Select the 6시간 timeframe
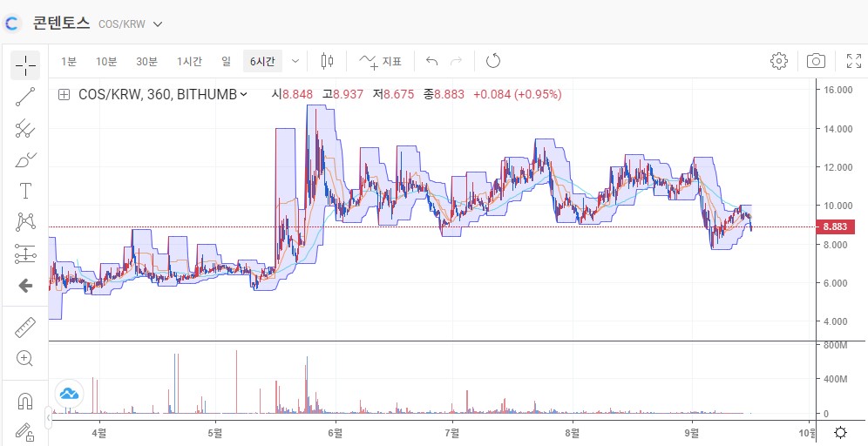The height and width of the screenshot is (446, 868). (262, 62)
